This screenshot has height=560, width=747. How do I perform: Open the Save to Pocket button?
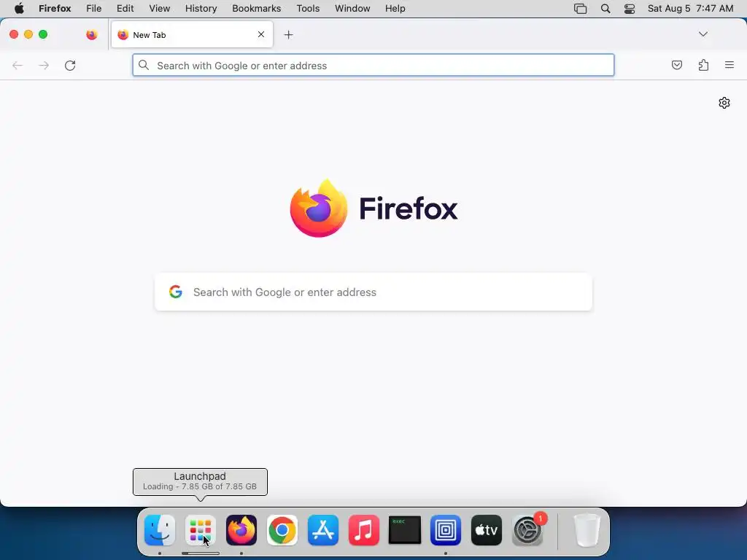(676, 65)
